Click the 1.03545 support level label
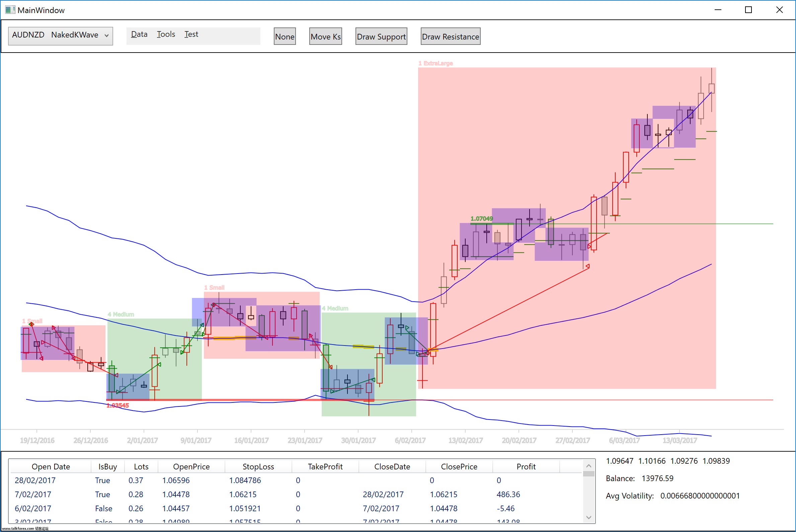796x532 pixels. [x=118, y=405]
